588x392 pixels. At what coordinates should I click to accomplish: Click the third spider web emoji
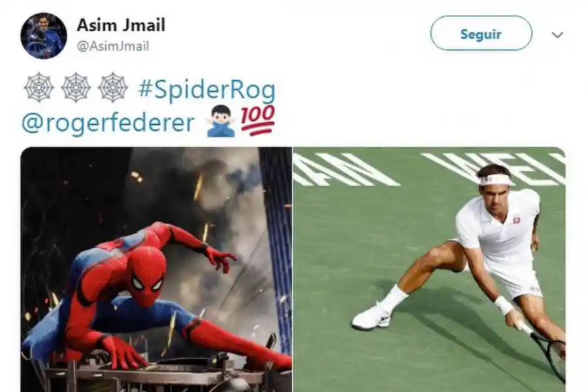point(112,88)
